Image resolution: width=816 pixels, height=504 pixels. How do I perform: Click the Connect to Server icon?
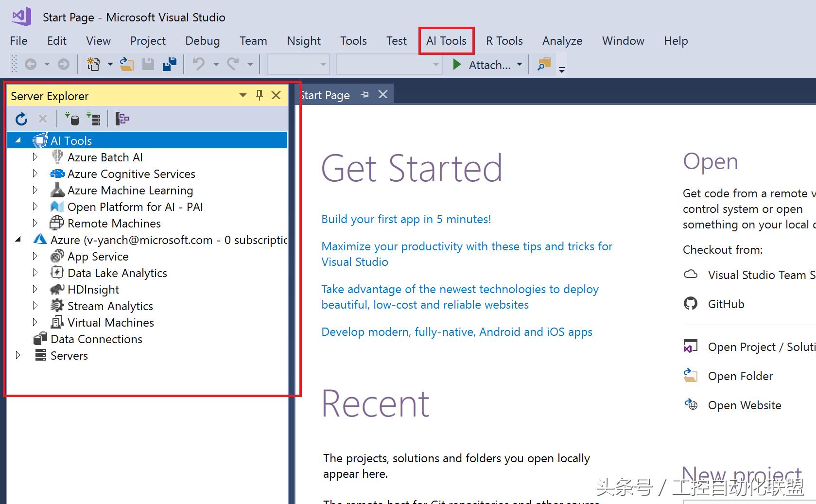click(x=94, y=119)
